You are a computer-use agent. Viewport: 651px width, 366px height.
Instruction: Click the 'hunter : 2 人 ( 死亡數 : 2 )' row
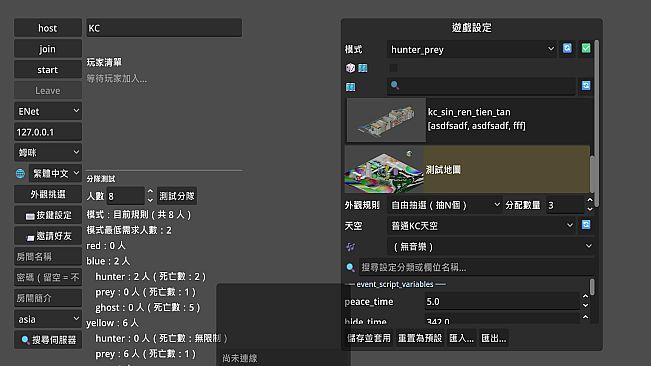pos(150,276)
